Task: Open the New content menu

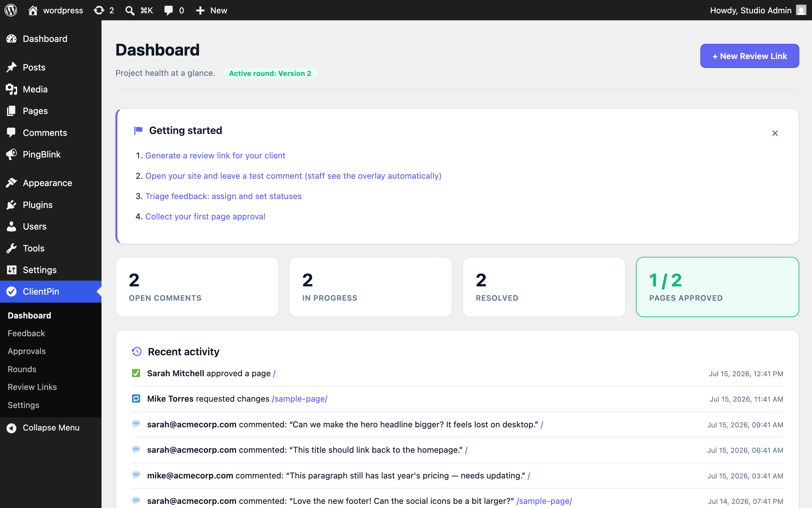Action: click(x=211, y=10)
